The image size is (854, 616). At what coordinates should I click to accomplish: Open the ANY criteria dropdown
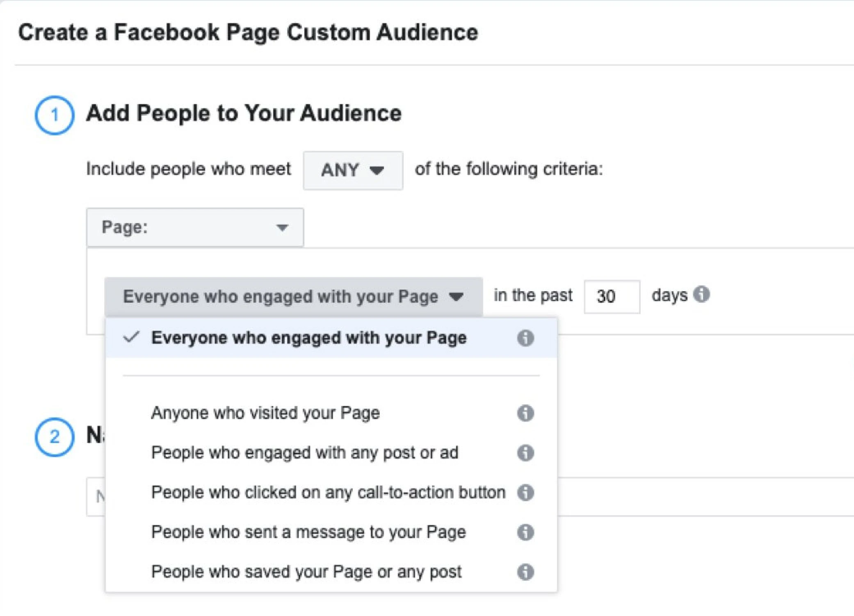(353, 170)
